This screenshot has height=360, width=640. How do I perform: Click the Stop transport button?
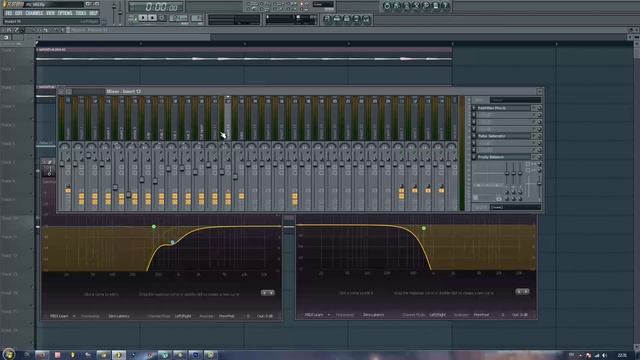(152, 18)
